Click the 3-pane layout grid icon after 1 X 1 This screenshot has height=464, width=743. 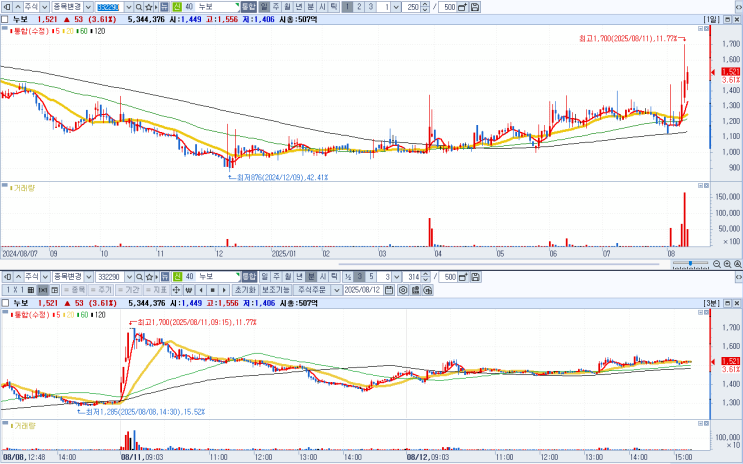pos(54,290)
